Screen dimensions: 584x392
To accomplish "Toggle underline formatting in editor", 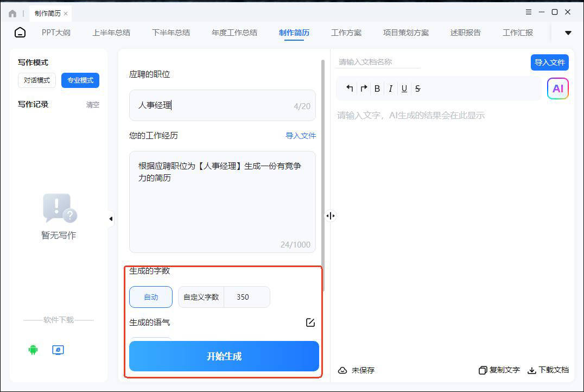I will pos(404,88).
